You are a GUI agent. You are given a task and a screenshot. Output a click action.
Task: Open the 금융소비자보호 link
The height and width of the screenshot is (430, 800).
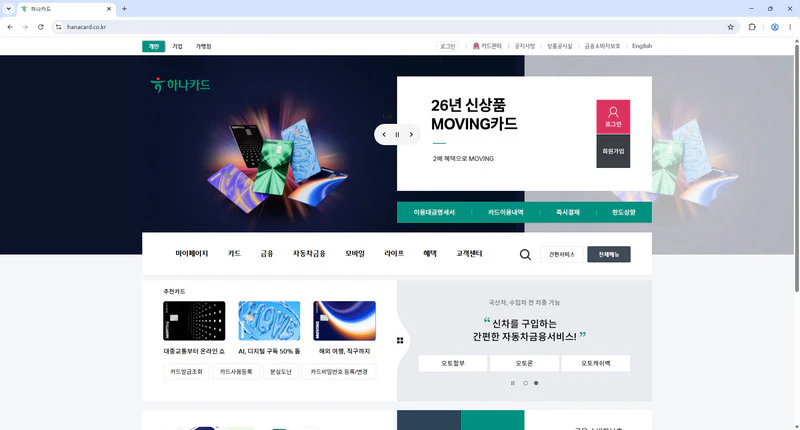[x=603, y=46]
